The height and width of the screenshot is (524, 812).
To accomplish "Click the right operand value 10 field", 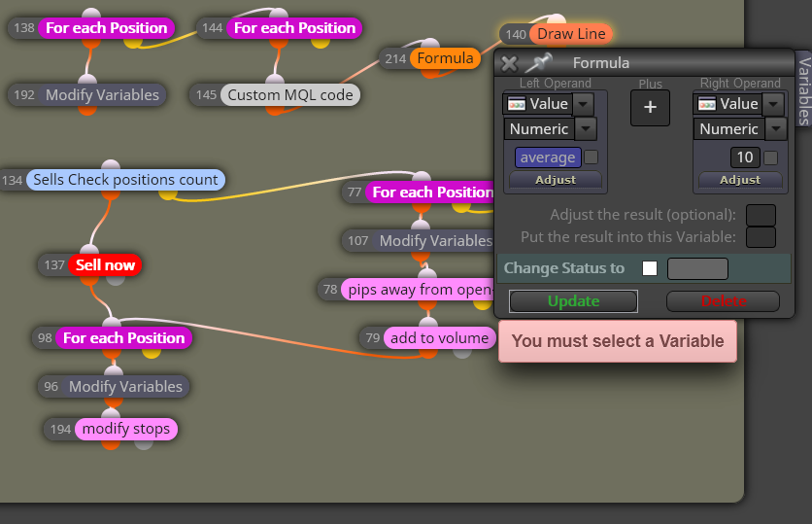I will [745, 157].
